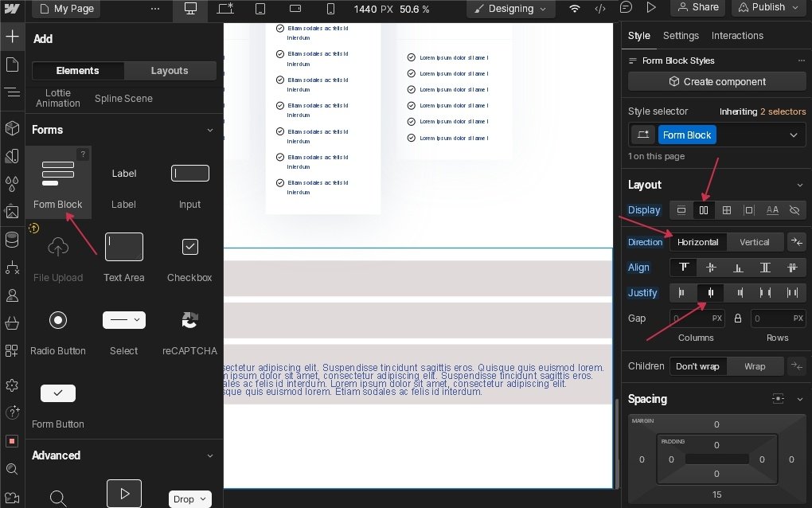Click the Form Block class tag
The width and height of the screenshot is (812, 508).
(686, 135)
